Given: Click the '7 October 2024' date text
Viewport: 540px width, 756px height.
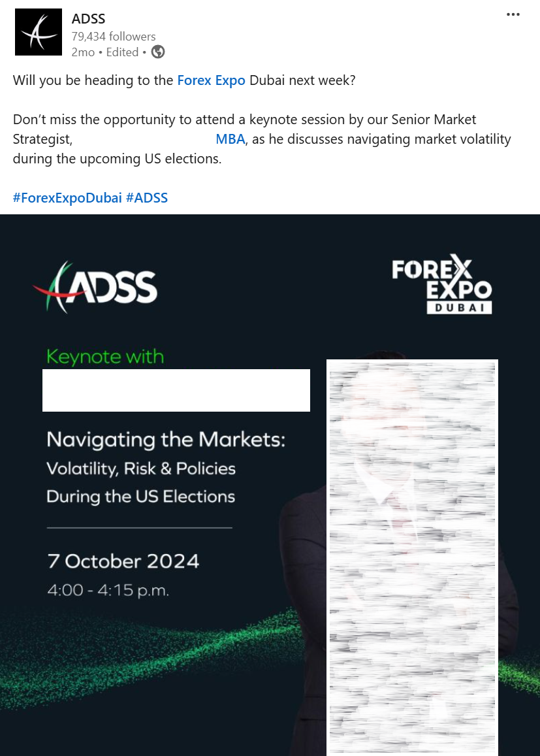Looking at the screenshot, I should coord(123,561).
